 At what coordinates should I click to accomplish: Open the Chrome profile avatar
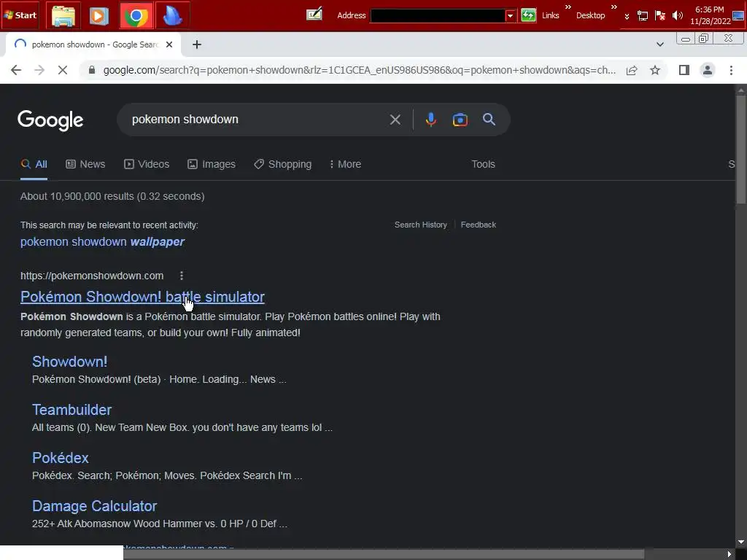pyautogui.click(x=708, y=70)
